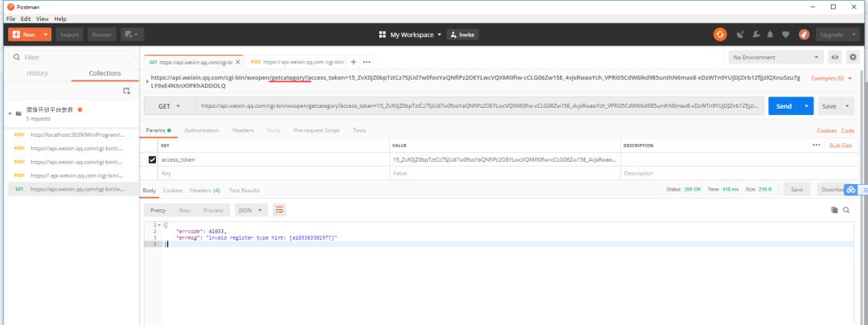Click the star on the collection
The width and height of the screenshot is (868, 325).
point(80,109)
